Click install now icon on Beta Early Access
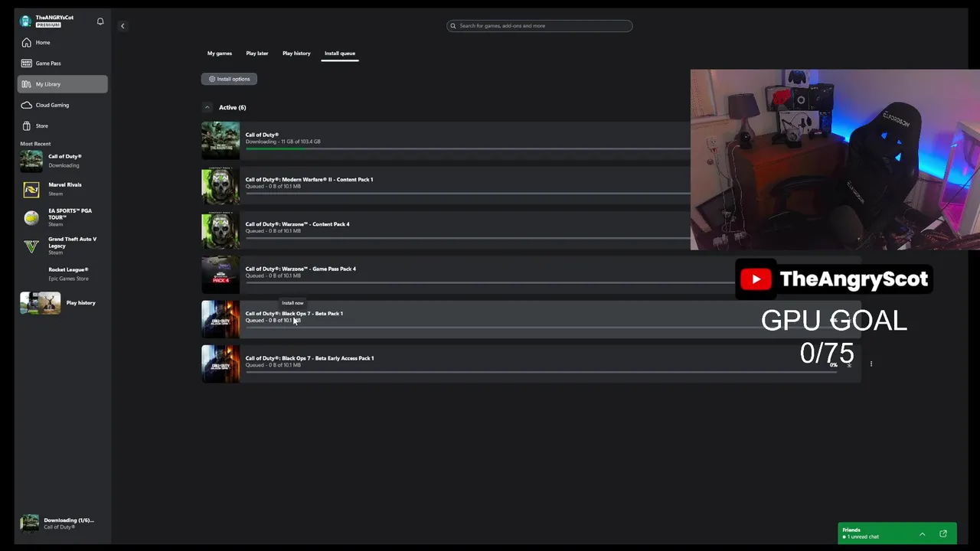The height and width of the screenshot is (551, 980). 849,365
